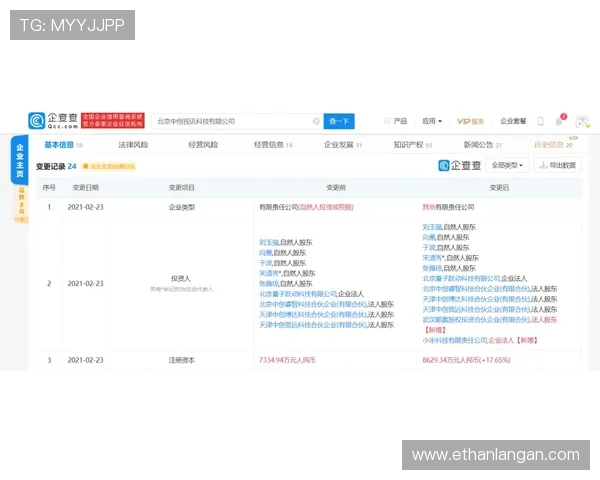Open 天津中创博达科技合伙企业 link in 变更后 column
This screenshot has width=600, height=480.
pos(476,299)
